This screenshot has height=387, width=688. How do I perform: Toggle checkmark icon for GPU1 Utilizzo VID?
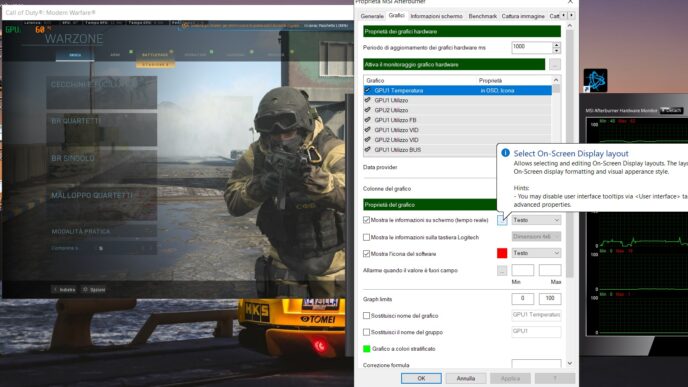(368, 130)
